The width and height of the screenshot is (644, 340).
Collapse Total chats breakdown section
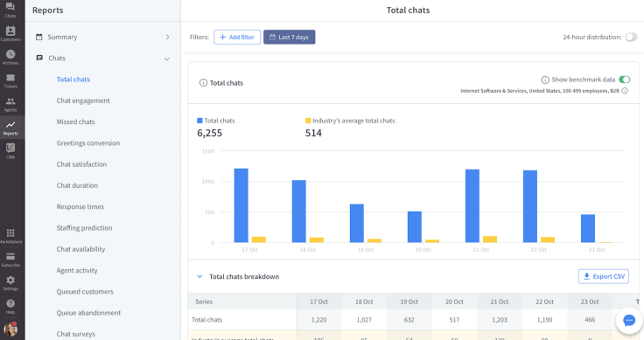[199, 276]
